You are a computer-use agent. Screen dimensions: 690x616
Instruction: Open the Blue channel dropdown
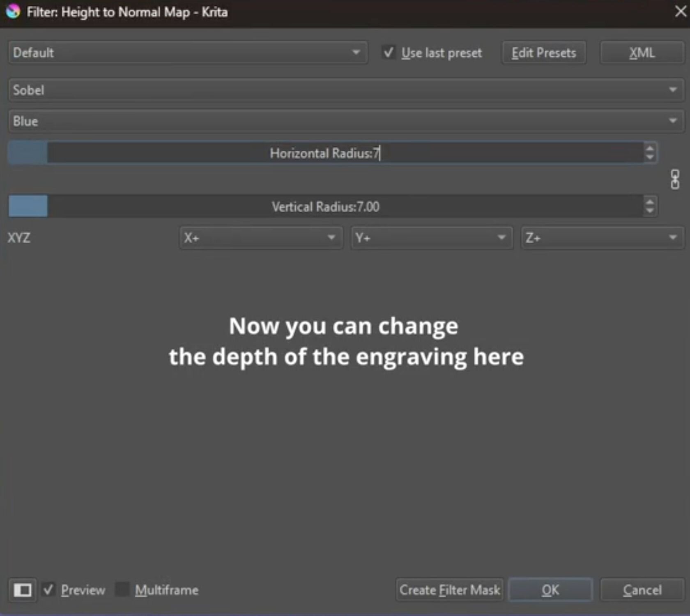pos(345,121)
